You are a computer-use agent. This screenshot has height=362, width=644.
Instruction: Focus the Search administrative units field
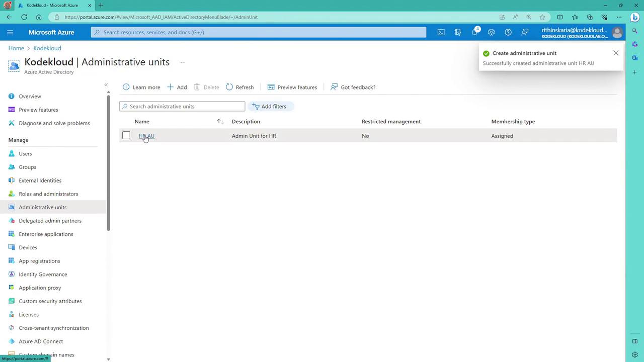[182, 106]
